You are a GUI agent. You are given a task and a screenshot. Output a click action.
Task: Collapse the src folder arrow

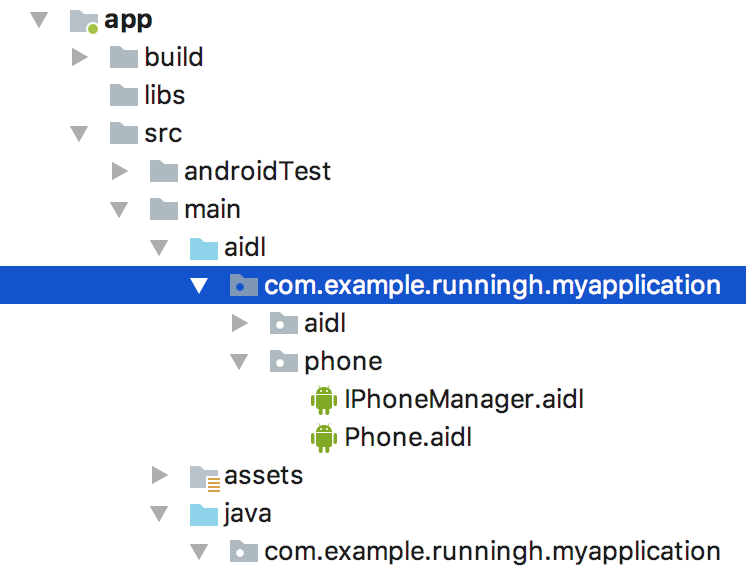79,134
